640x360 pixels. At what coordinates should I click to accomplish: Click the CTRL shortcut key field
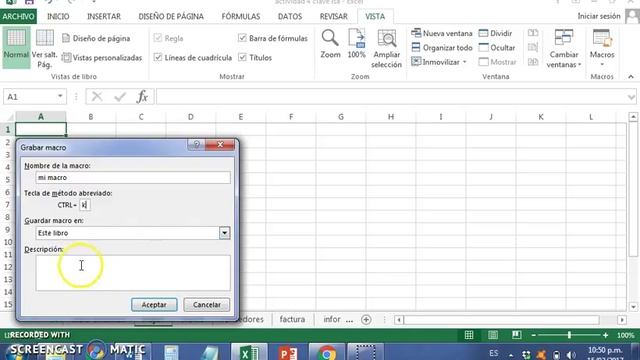84,205
